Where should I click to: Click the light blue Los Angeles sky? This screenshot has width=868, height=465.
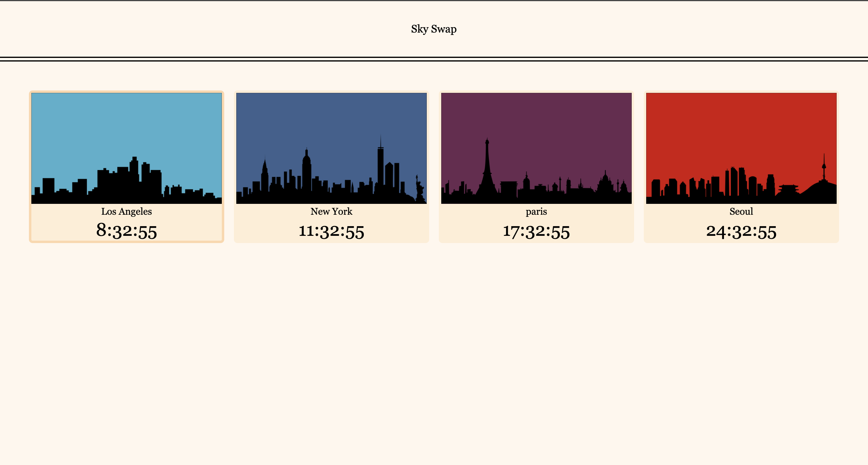(126, 122)
